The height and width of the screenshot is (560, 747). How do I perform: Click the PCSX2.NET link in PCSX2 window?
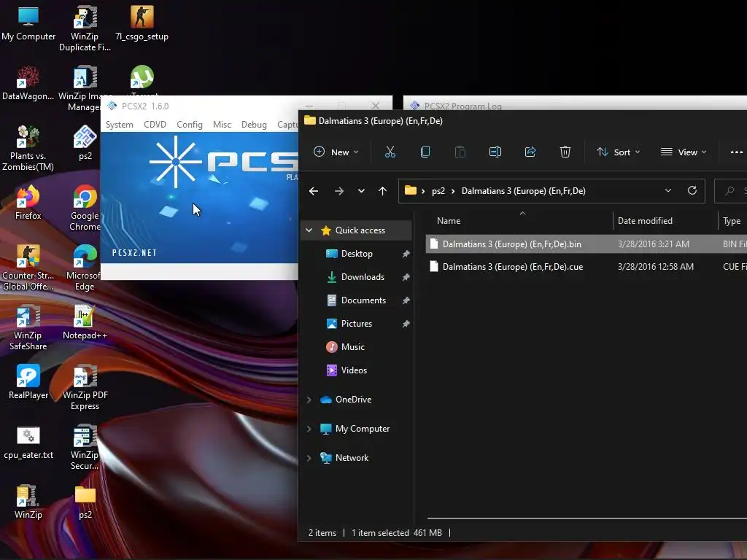pyautogui.click(x=134, y=253)
